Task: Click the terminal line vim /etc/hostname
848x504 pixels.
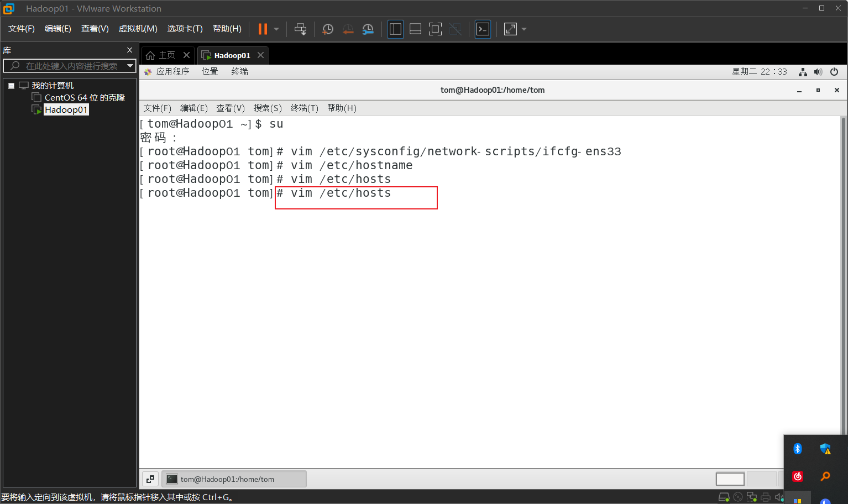Action: [x=352, y=165]
